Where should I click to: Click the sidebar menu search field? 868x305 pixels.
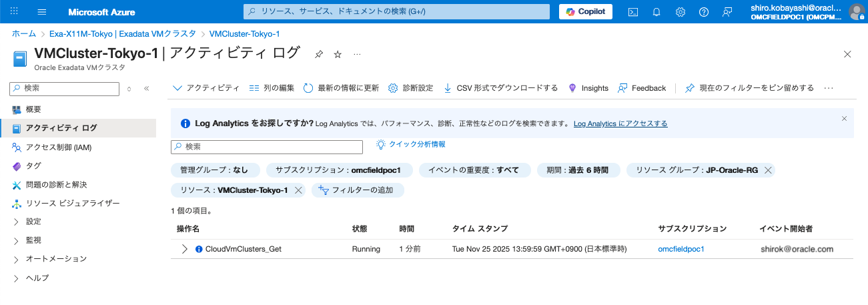point(65,88)
